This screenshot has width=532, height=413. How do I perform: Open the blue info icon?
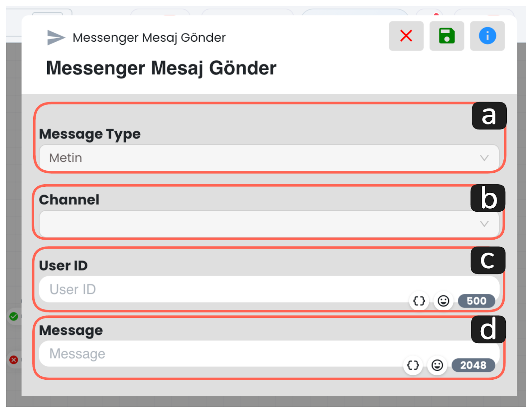point(487,36)
